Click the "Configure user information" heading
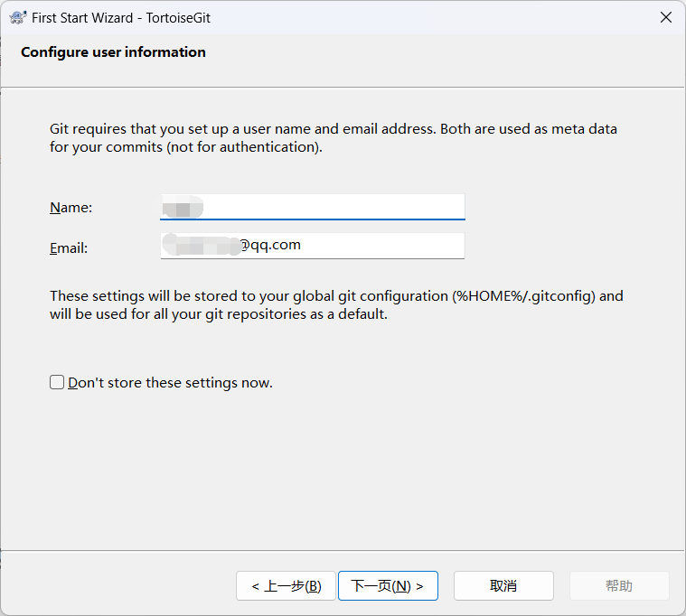 click(113, 52)
